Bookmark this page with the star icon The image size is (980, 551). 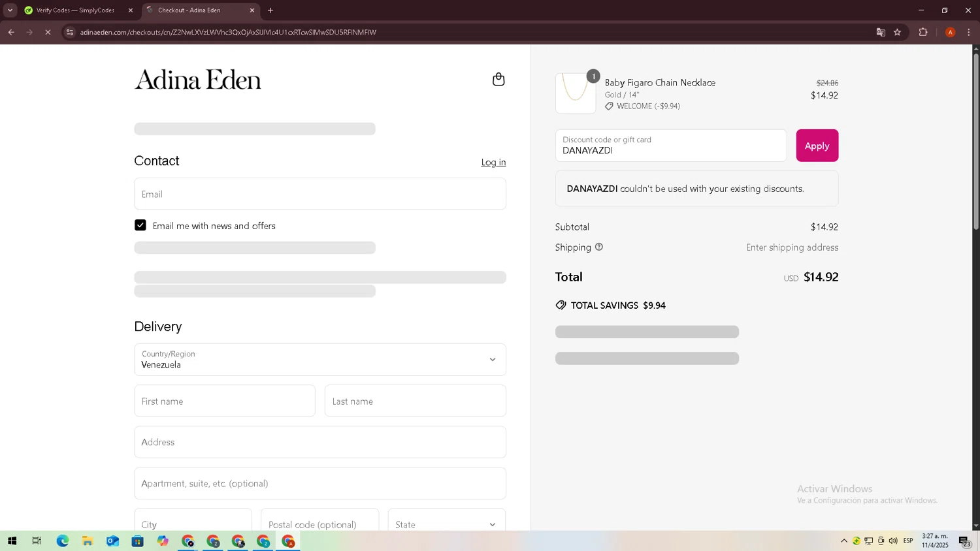pos(898,32)
